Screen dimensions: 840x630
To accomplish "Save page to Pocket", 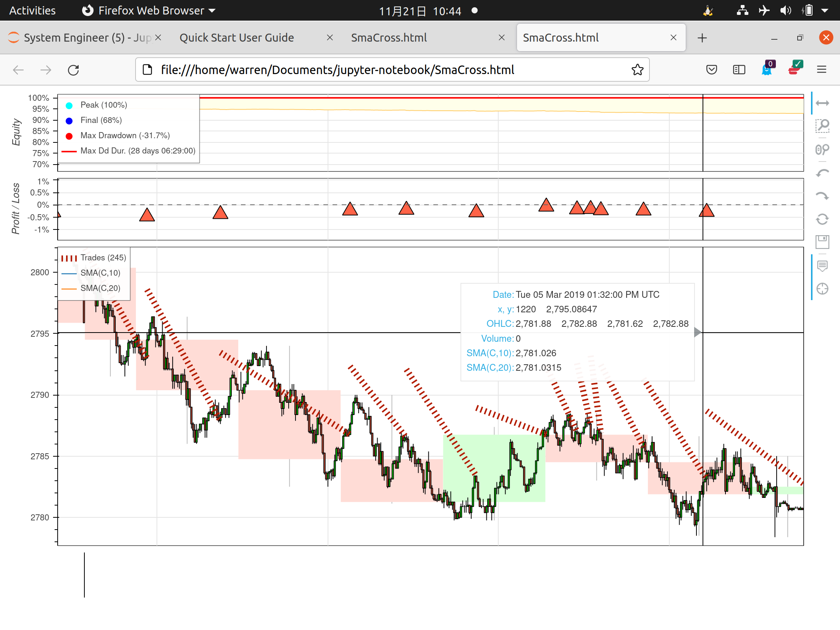I will (x=711, y=70).
